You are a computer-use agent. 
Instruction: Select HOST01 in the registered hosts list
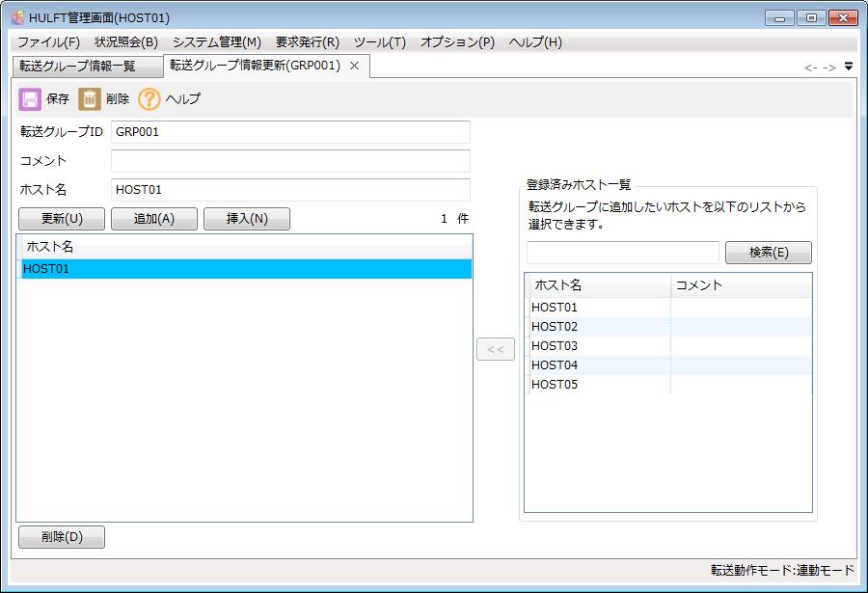tap(669, 308)
